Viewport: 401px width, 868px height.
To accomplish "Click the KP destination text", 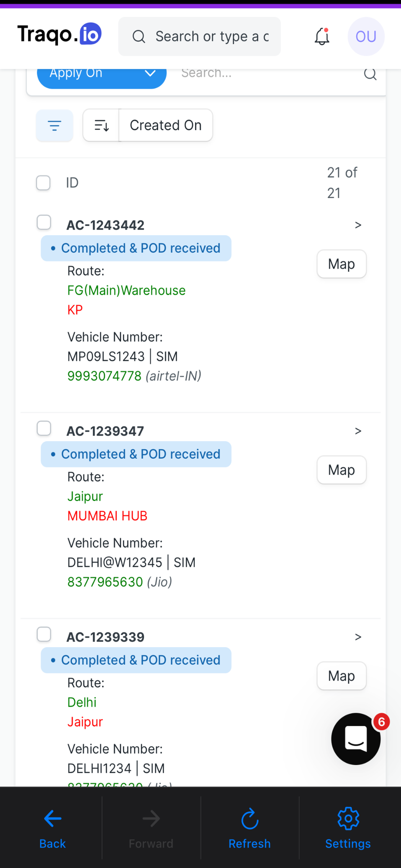I will click(x=75, y=309).
